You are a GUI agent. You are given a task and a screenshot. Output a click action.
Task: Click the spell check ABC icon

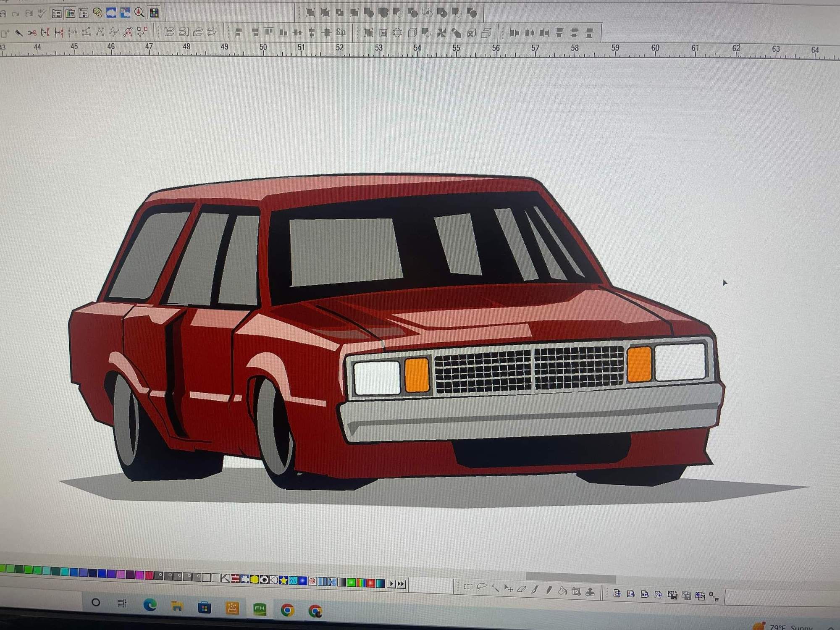click(42, 13)
